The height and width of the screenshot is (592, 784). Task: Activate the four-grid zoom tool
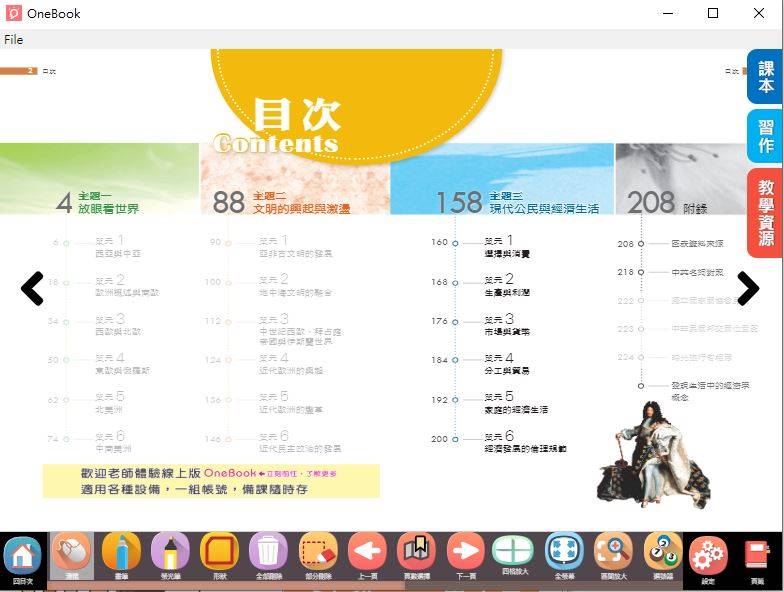(x=514, y=555)
